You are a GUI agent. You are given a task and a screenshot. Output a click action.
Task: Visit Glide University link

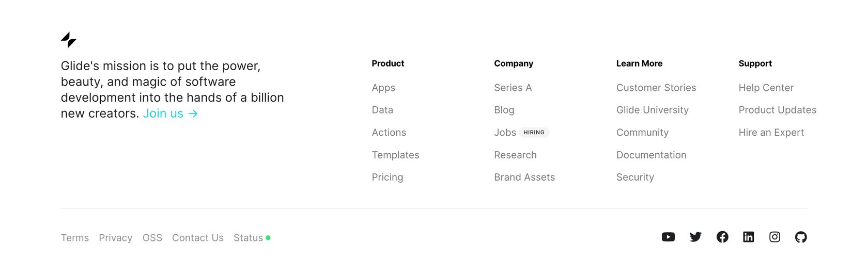653,110
